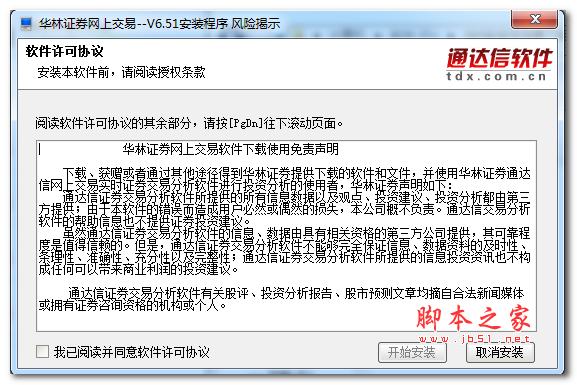Click inside the license agreement text box
Viewport: 577px width, 385px height.
pos(286,236)
